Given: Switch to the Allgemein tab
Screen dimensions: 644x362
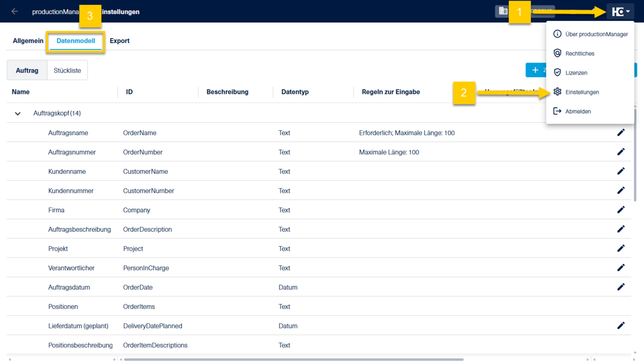Looking at the screenshot, I should [x=28, y=41].
